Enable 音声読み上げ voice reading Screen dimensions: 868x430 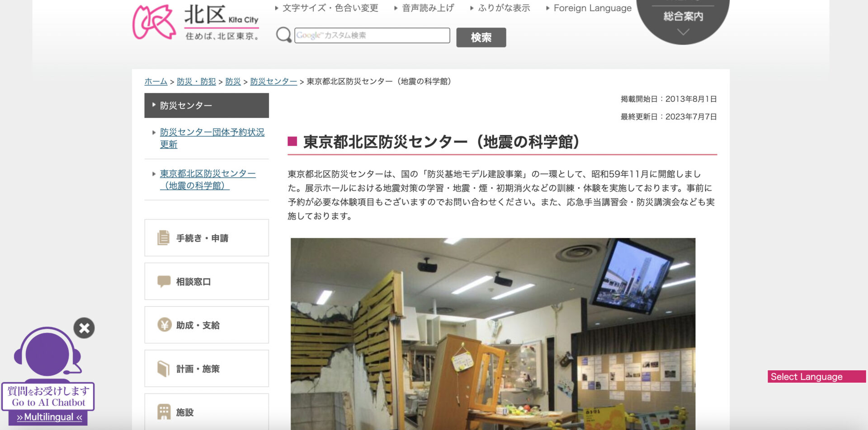(x=428, y=8)
